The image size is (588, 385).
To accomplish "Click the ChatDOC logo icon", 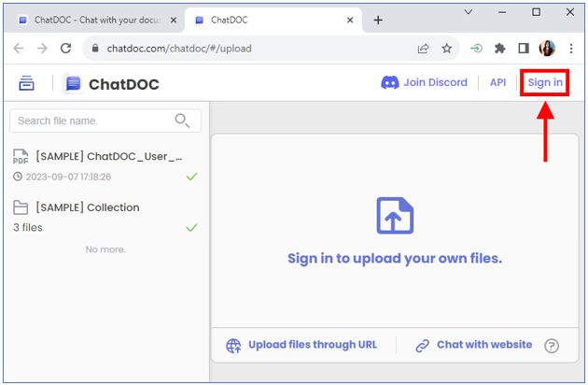I will (x=73, y=83).
